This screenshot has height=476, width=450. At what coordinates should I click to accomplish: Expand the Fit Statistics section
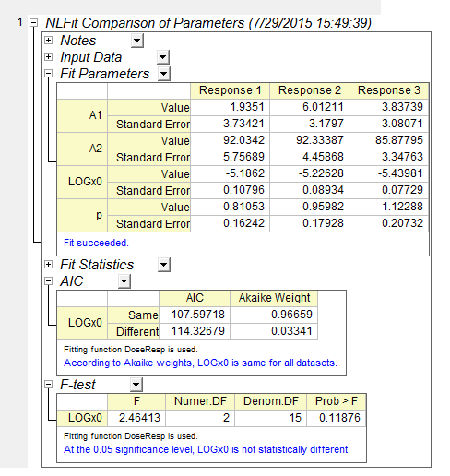(x=48, y=264)
